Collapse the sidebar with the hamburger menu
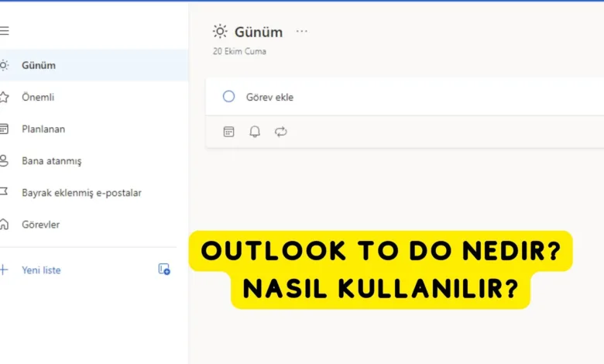 pos(5,31)
